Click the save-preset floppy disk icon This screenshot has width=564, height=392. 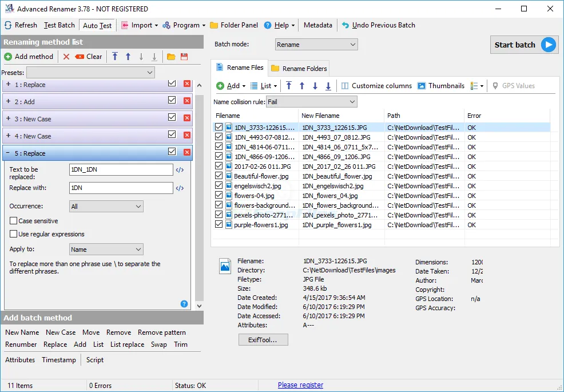[184, 57]
